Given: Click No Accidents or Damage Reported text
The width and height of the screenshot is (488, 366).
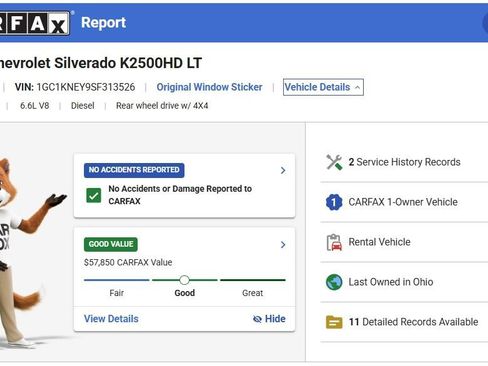Looking at the screenshot, I should coord(180,195).
